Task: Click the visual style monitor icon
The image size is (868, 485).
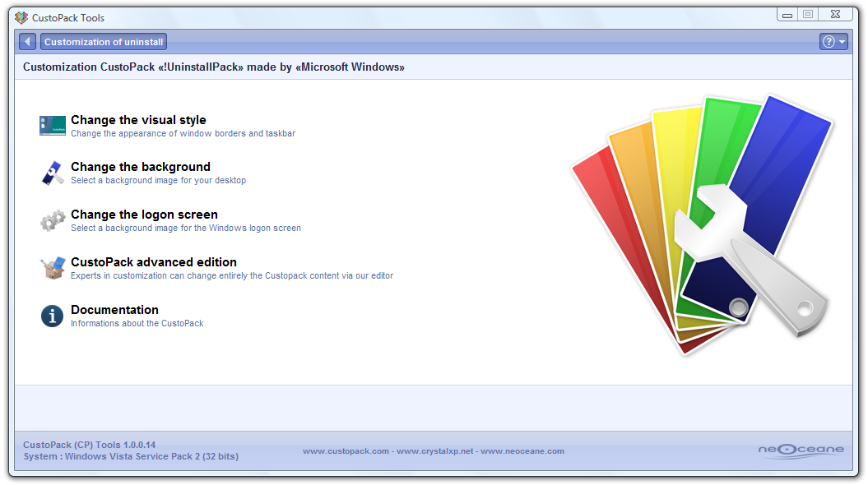Action: point(53,126)
